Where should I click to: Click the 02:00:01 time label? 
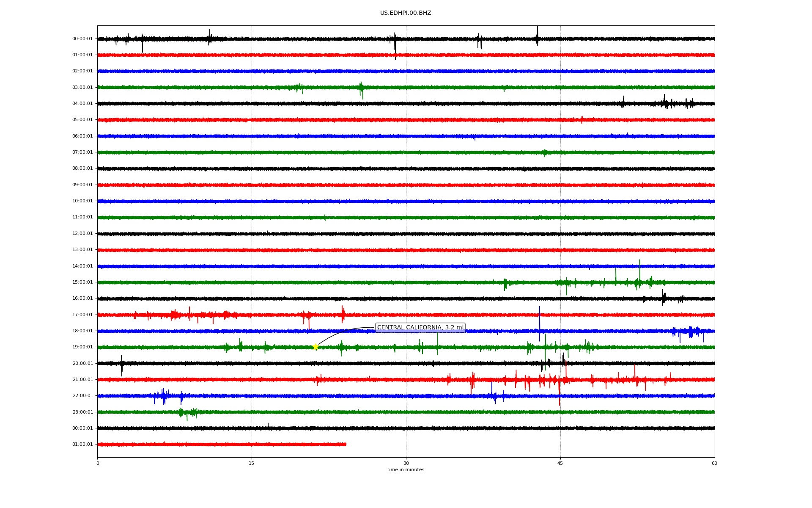coord(82,71)
